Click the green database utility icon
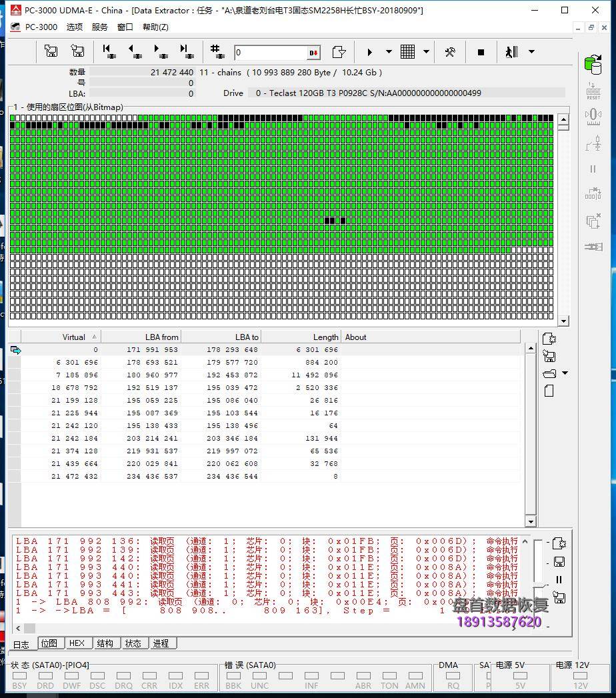This screenshot has height=698, width=616. [x=592, y=64]
